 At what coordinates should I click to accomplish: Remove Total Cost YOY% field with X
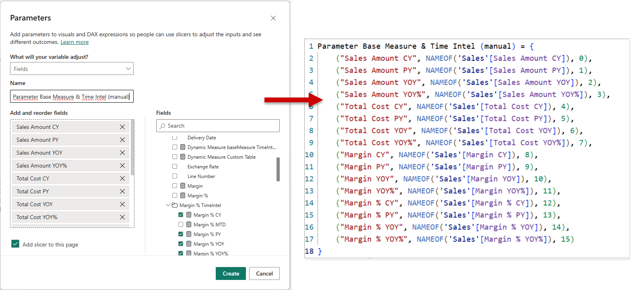(122, 217)
